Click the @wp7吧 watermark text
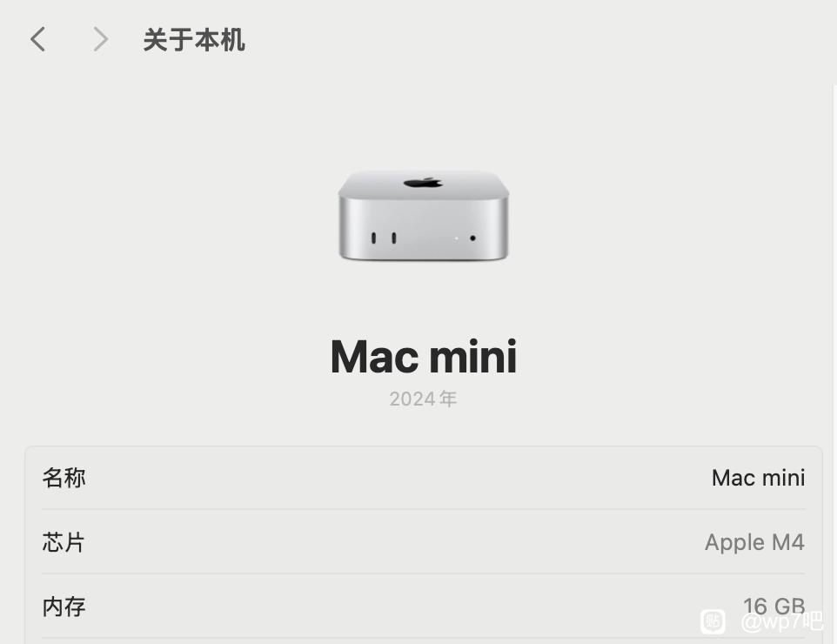Viewport: 837px width, 644px height. 782,621
